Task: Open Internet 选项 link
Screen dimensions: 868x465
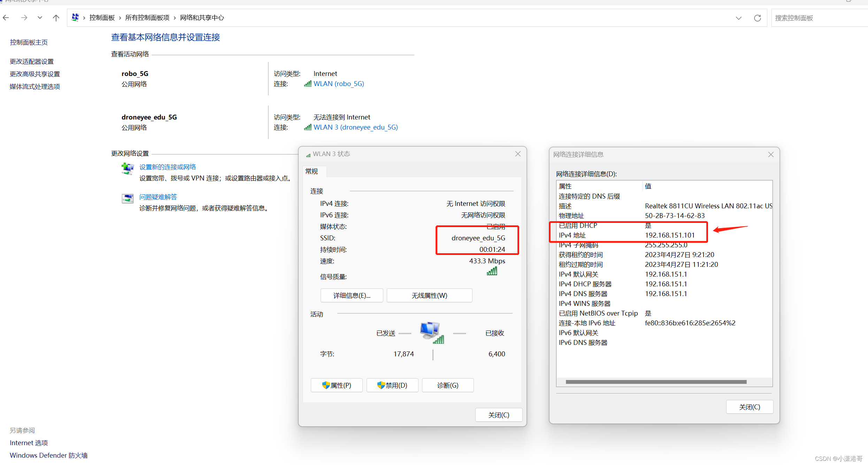Action: click(x=29, y=443)
